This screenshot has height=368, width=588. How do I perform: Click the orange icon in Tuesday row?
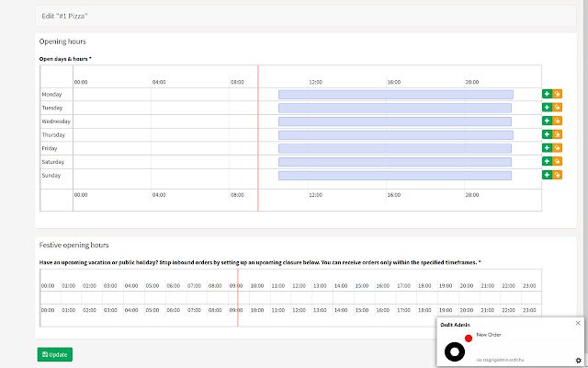click(x=557, y=108)
